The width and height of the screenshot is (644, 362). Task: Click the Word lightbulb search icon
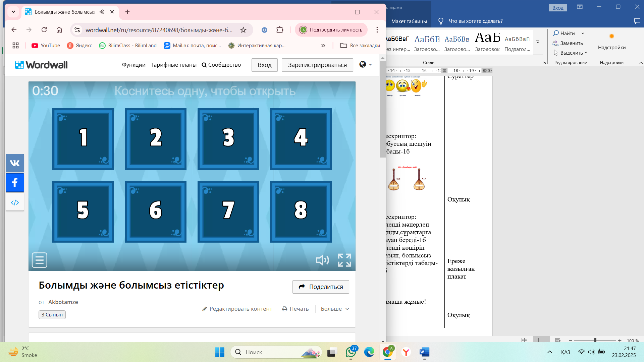pos(441,21)
